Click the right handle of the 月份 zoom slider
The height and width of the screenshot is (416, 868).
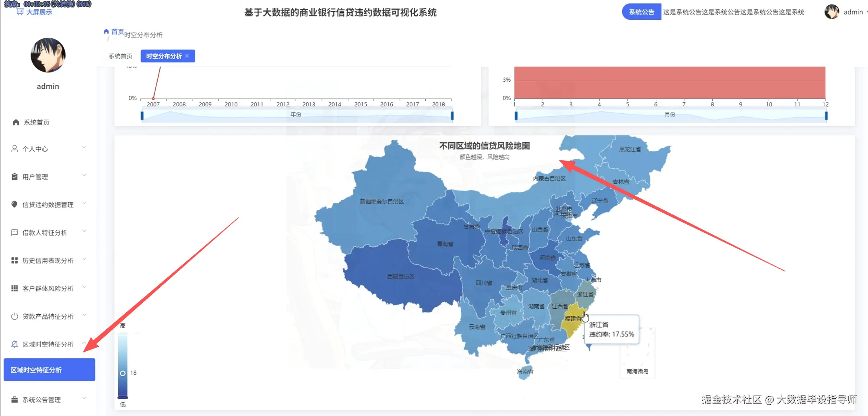(826, 116)
